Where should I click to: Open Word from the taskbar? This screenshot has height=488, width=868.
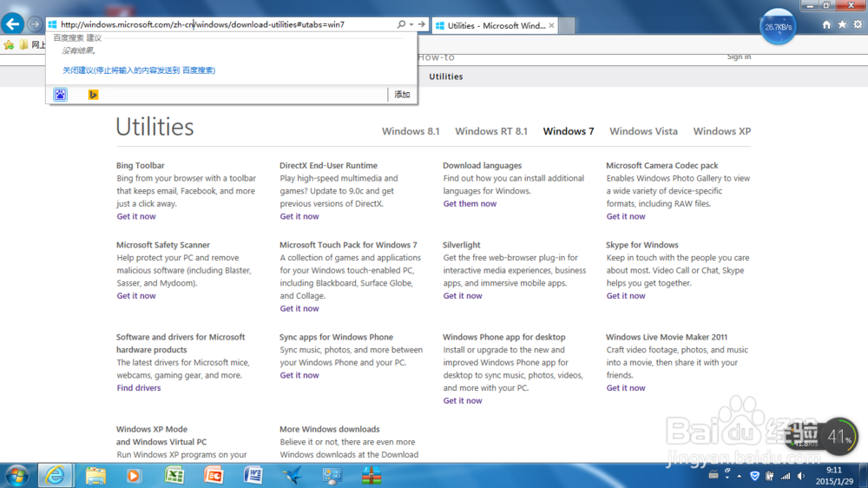click(253, 476)
